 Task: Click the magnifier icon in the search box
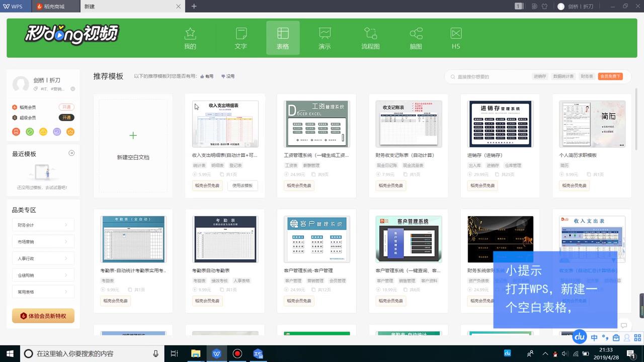coord(453,76)
